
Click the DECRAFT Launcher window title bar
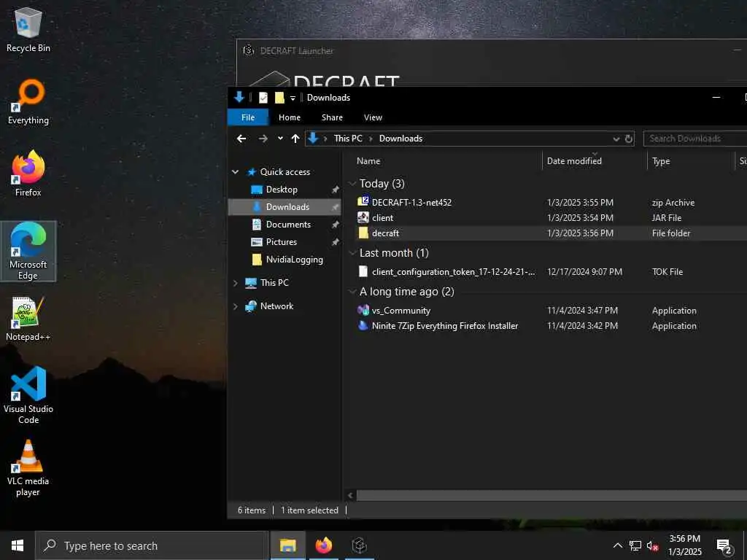pos(492,50)
